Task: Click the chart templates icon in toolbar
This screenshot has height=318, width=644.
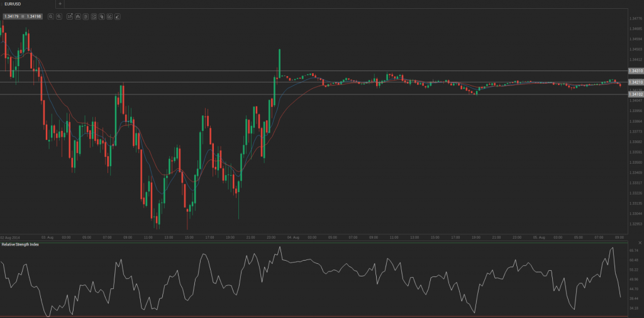Action: pyautogui.click(x=94, y=16)
